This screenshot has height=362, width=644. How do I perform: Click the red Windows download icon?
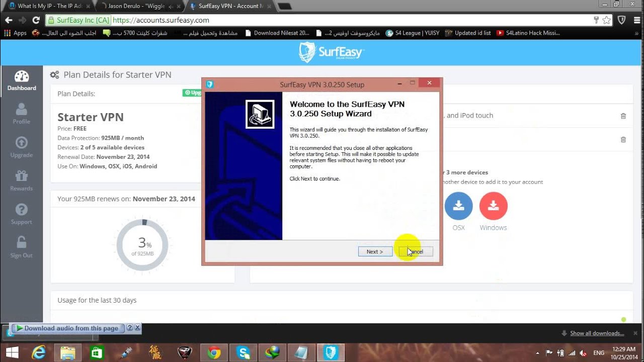pos(493,206)
